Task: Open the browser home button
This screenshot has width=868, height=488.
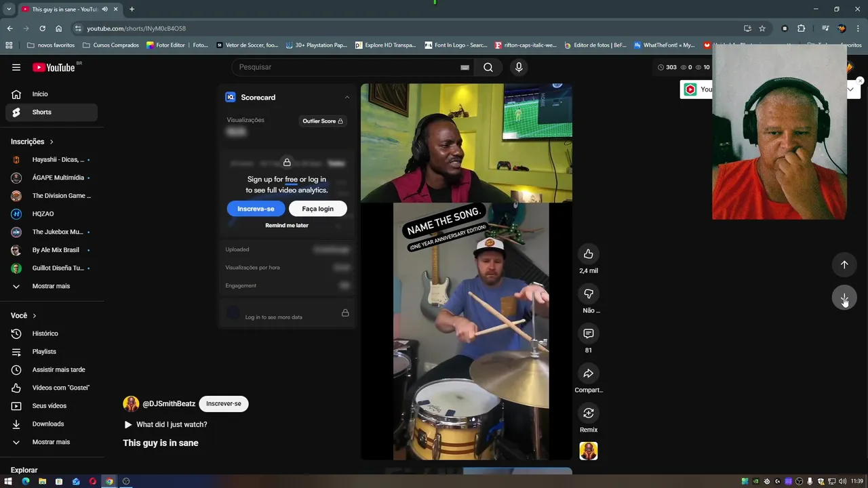Action: (58, 28)
